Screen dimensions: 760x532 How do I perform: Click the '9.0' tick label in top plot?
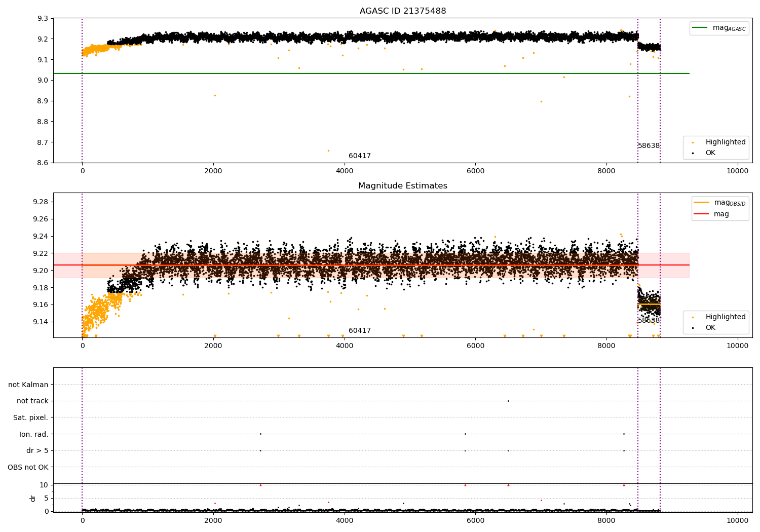[x=43, y=80]
